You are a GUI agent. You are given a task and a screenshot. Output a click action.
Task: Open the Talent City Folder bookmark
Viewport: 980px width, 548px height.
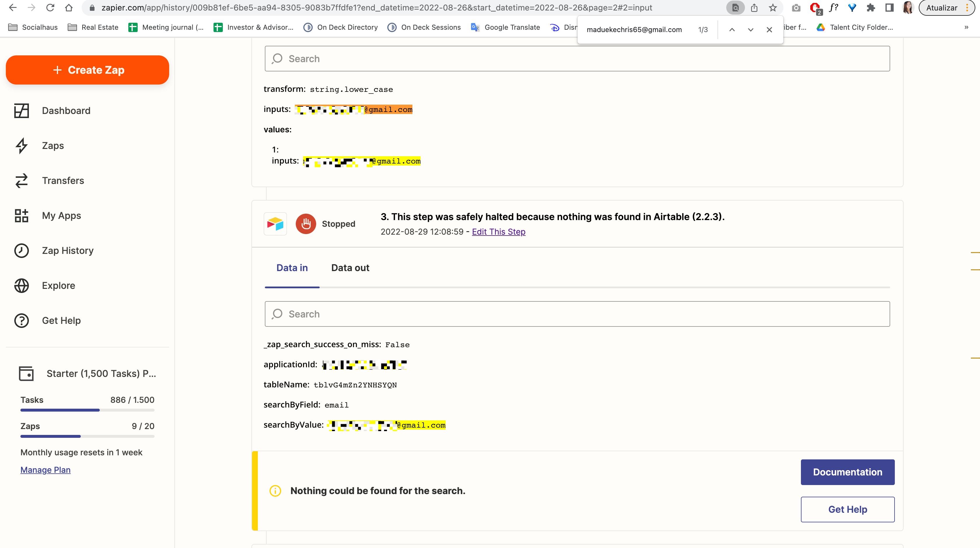(855, 27)
